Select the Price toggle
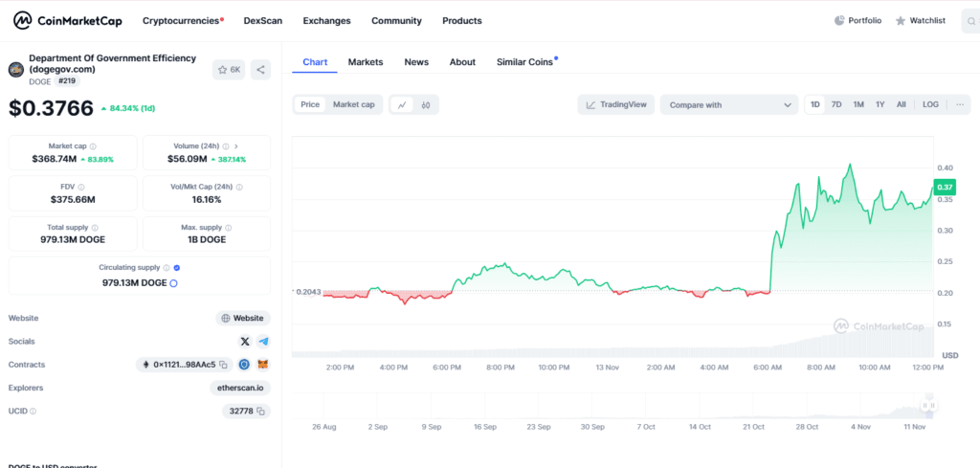980x468 pixels. pos(310,105)
